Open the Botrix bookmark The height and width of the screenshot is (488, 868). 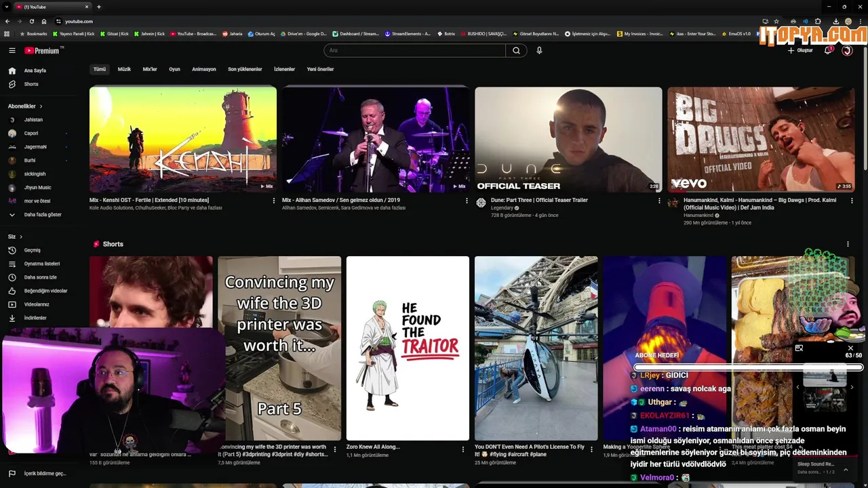click(x=446, y=33)
